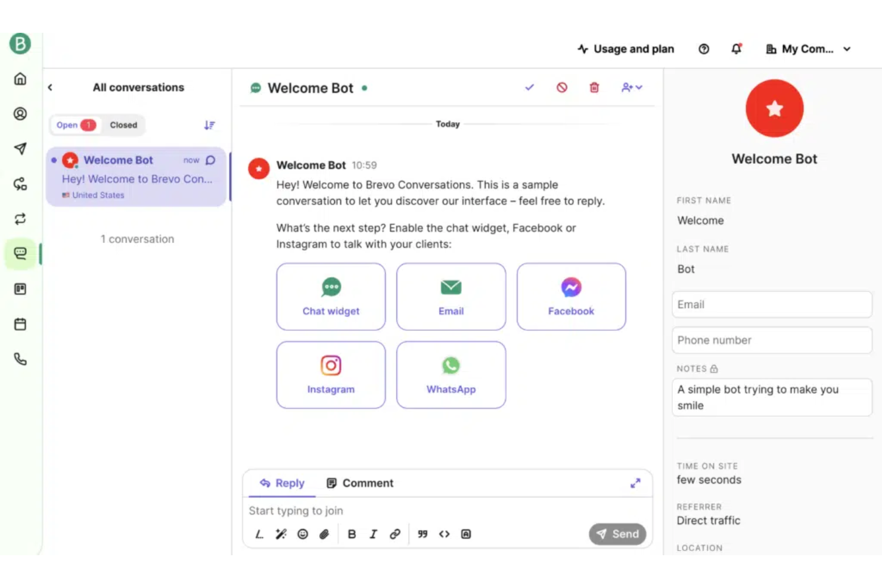
Task: Expand the reply editor
Action: click(635, 483)
